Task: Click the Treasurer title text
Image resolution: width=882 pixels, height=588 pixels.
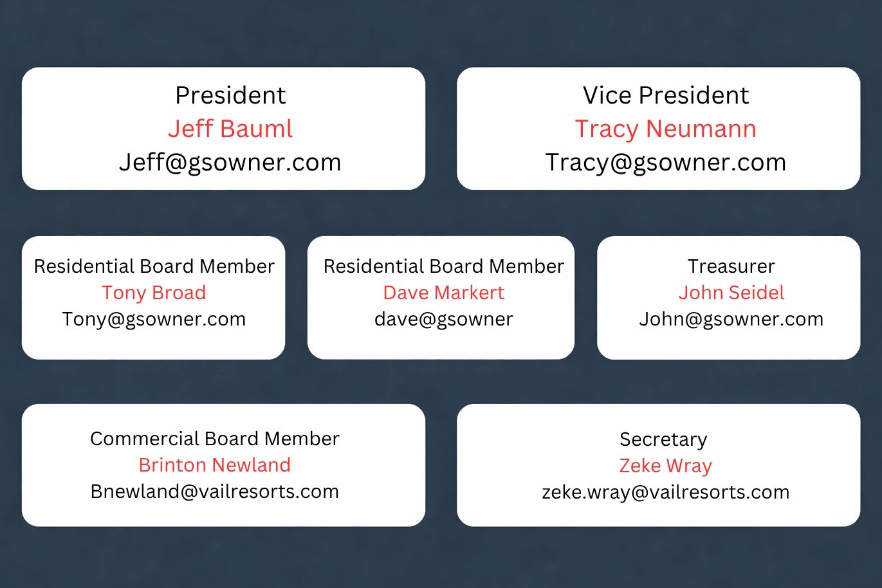Action: 731,266
